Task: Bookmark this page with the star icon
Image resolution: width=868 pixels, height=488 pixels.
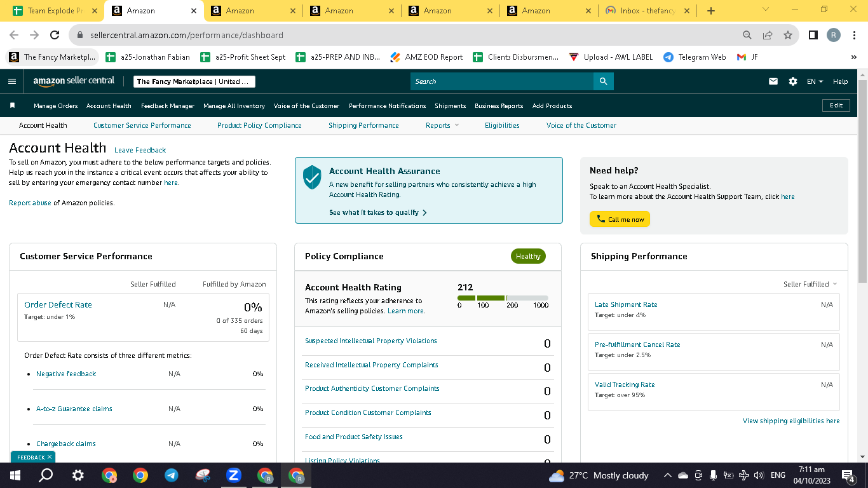Action: click(788, 35)
